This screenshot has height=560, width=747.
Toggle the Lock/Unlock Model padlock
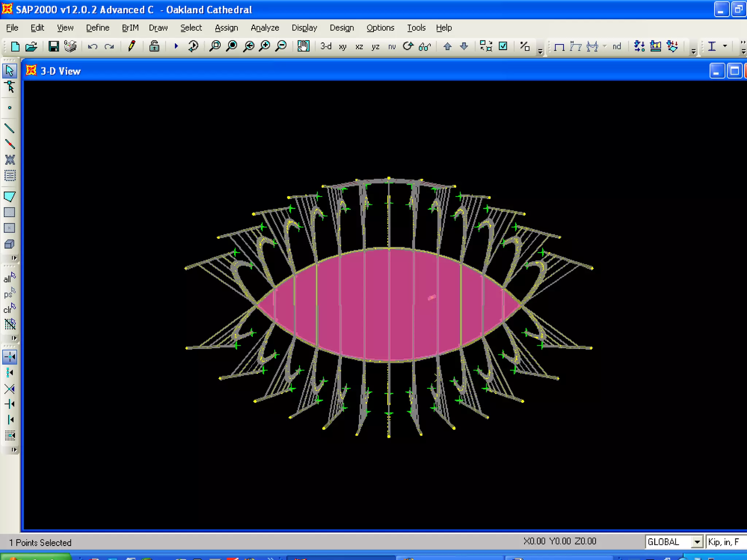tap(154, 46)
